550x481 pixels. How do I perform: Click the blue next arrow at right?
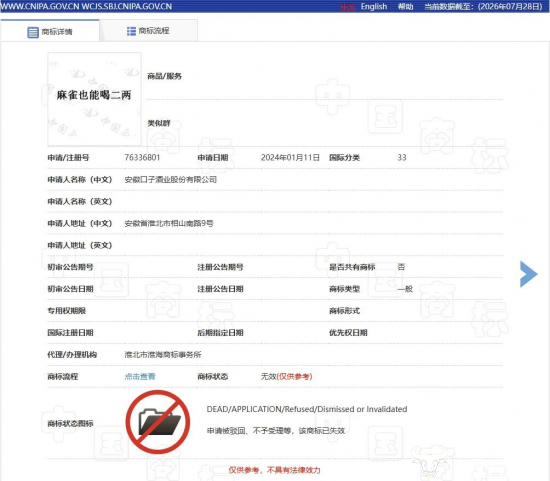(x=529, y=274)
